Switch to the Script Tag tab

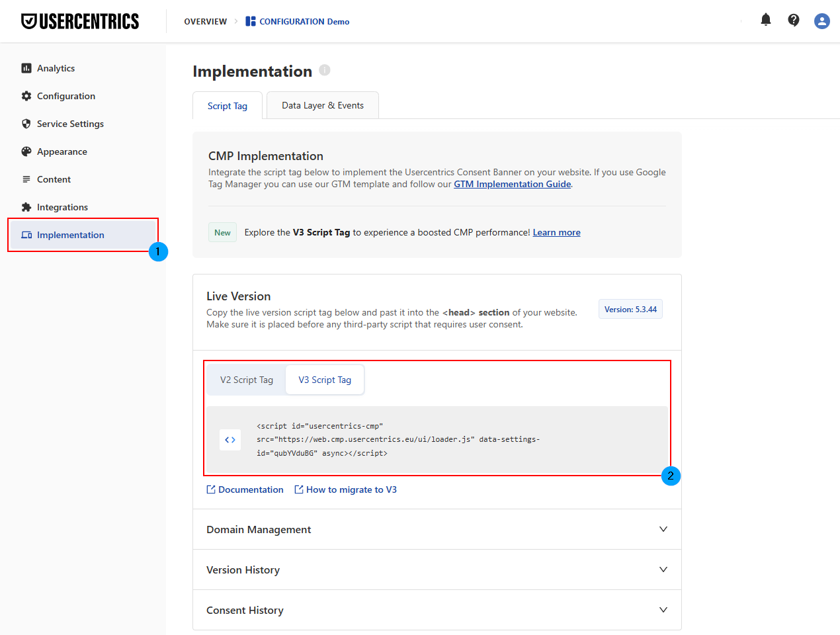click(x=228, y=106)
